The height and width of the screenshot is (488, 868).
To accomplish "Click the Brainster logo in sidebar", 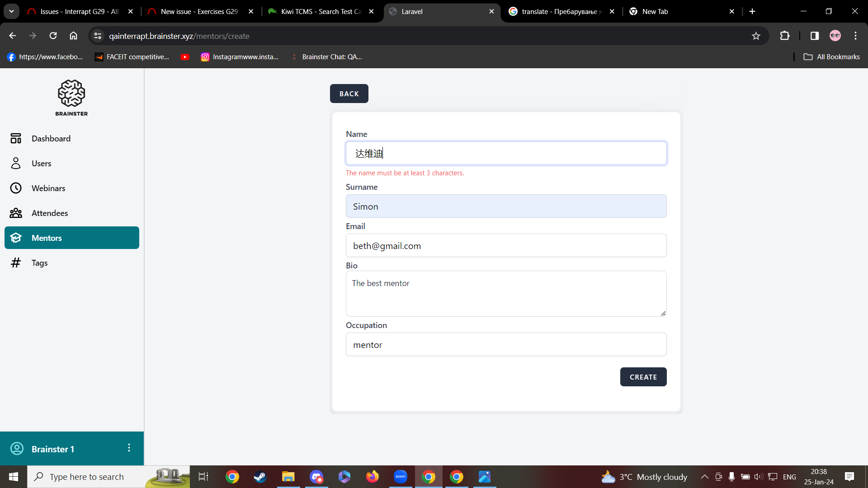I will 71,98.
